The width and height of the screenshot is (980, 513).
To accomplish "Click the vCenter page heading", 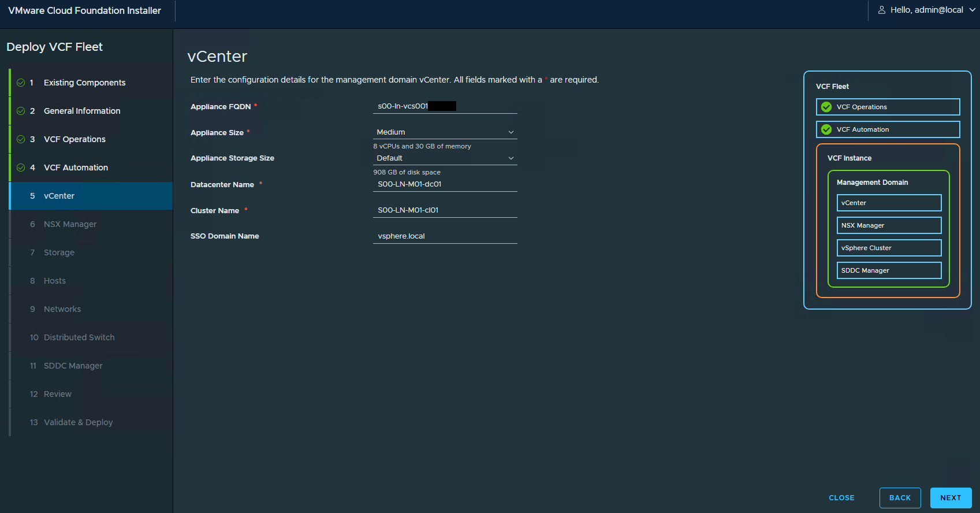I will coord(217,57).
